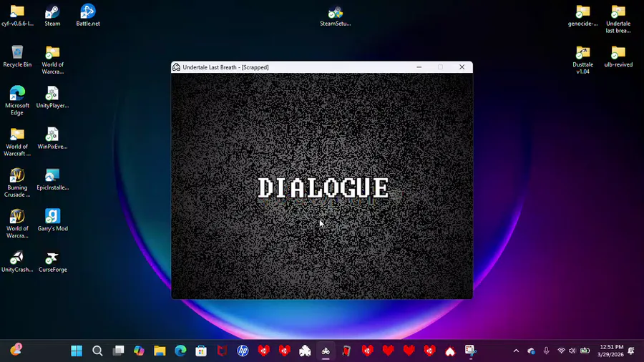Select the genocide- folder on desktop

(582, 16)
